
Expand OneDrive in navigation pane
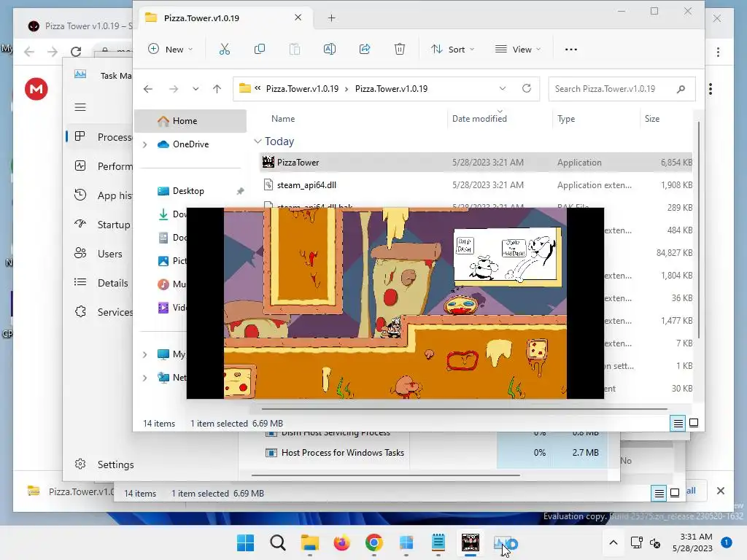[x=145, y=144]
